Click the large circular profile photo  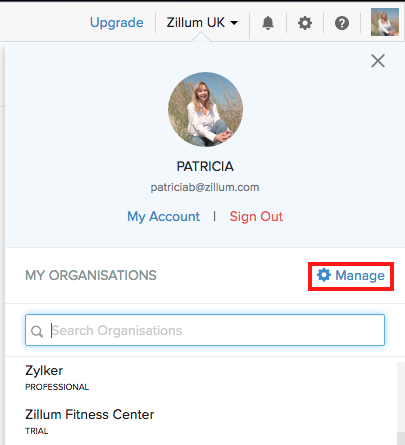pyautogui.click(x=205, y=109)
